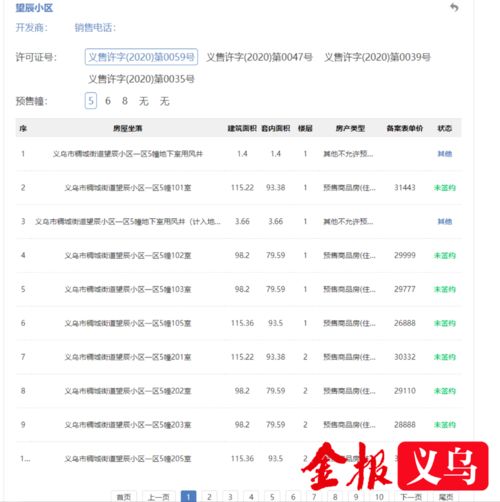Open the 其他 status in row 3
The image size is (500, 502).
[445, 222]
